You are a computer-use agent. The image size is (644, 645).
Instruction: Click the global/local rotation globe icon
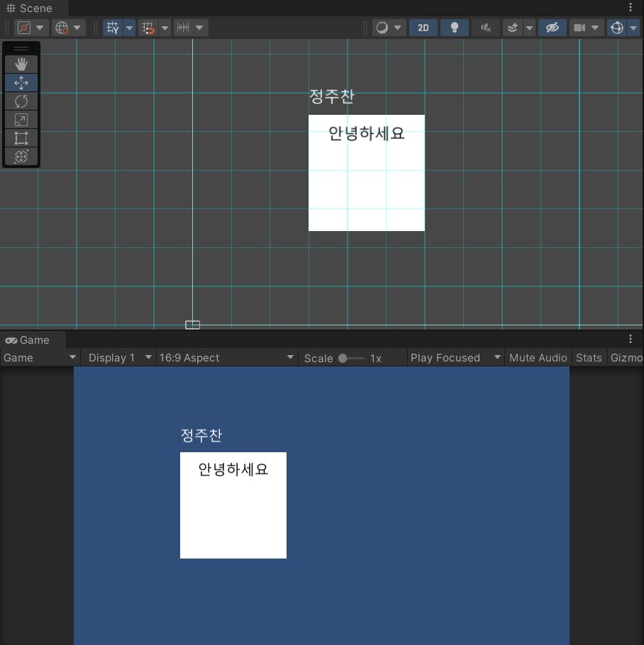62,28
